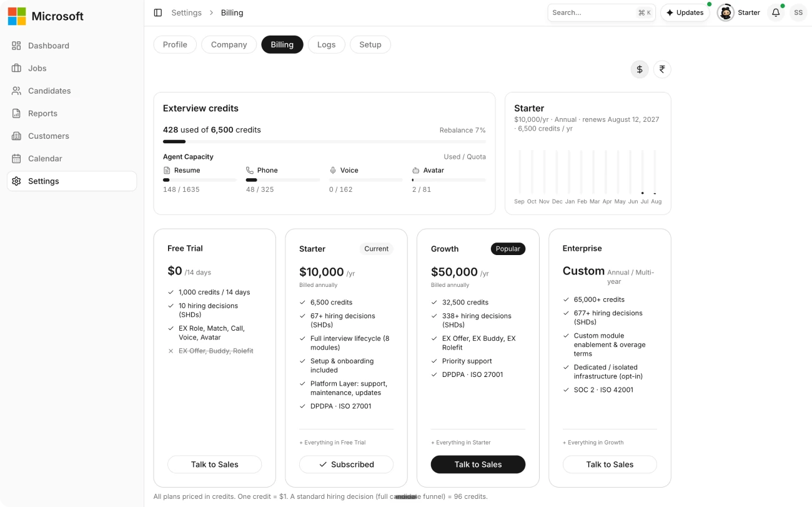Click the Priority support feature
Viewport: 812px width, 507px height.
pos(467,361)
